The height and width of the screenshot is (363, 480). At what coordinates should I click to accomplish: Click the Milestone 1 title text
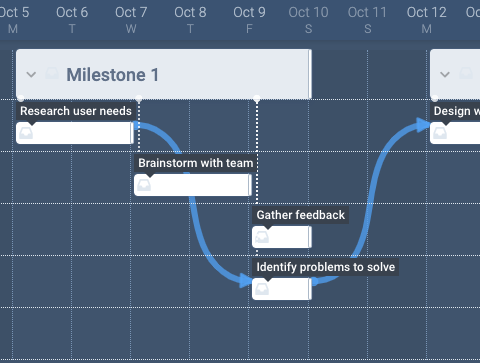tap(112, 75)
